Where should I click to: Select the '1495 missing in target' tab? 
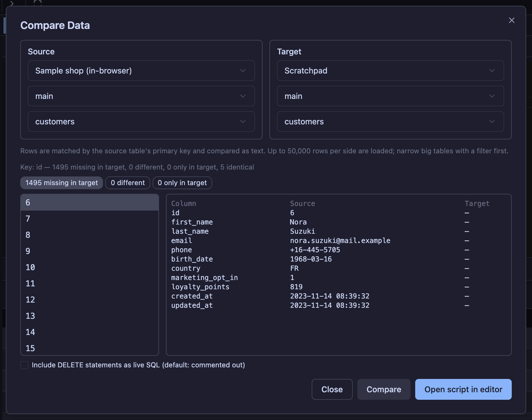[62, 183]
